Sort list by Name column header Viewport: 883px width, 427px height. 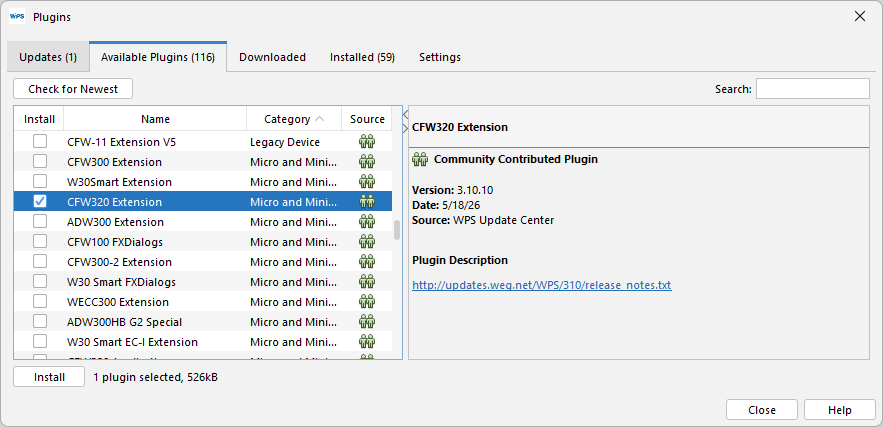point(155,119)
